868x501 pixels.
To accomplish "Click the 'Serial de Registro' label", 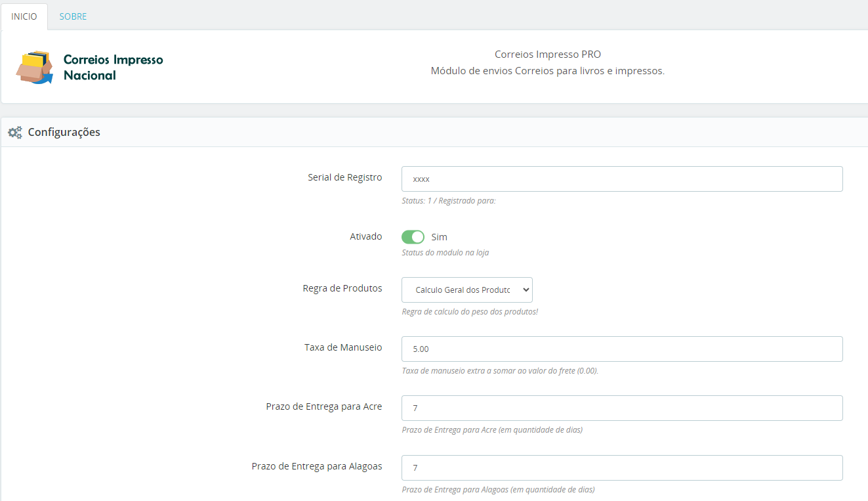I will 345,177.
